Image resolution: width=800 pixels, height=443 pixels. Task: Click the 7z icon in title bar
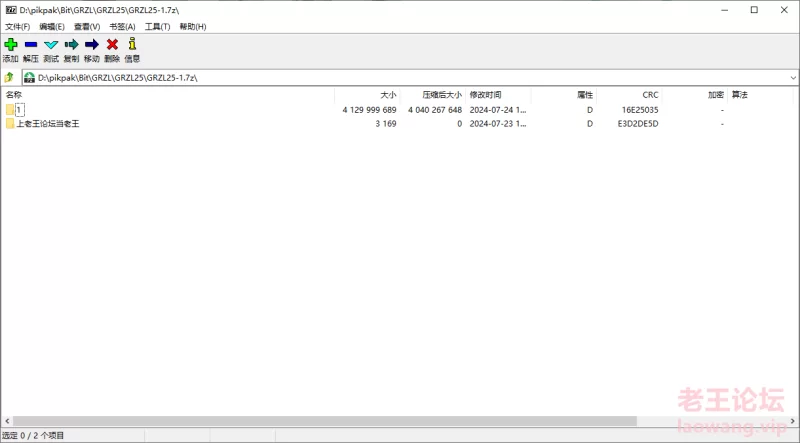pyautogui.click(x=11, y=10)
